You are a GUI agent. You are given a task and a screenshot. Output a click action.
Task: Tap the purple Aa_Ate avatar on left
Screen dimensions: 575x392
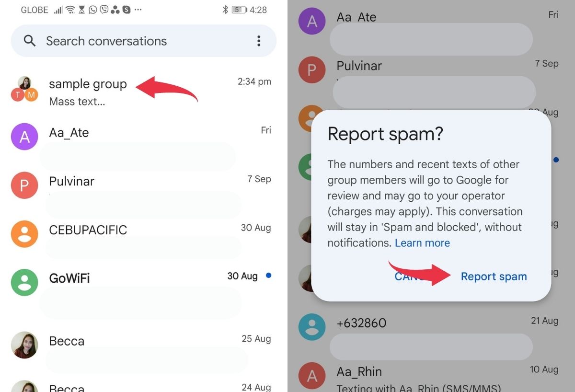click(x=24, y=137)
